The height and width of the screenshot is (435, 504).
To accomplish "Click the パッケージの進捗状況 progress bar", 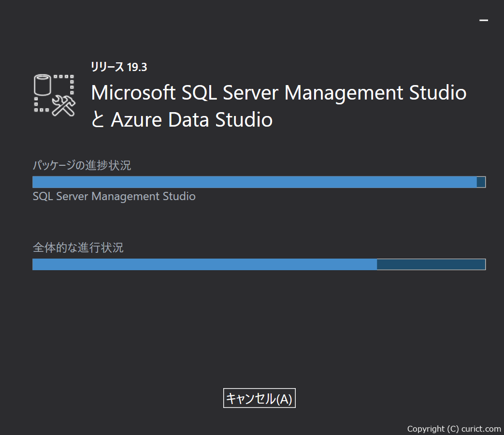I will pyautogui.click(x=259, y=182).
